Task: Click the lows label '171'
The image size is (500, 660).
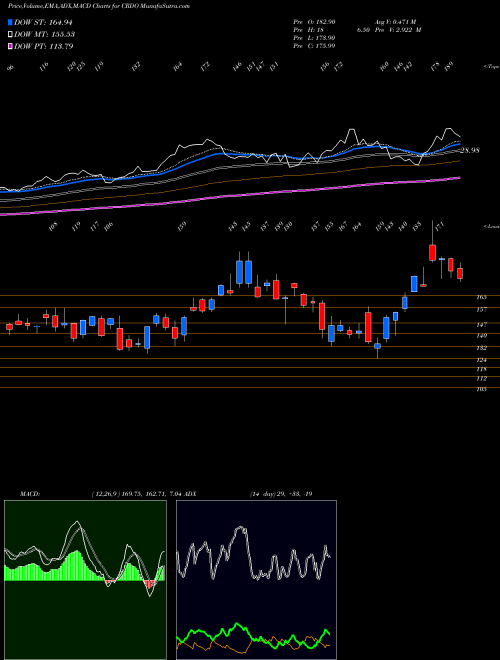Action: 439,227
